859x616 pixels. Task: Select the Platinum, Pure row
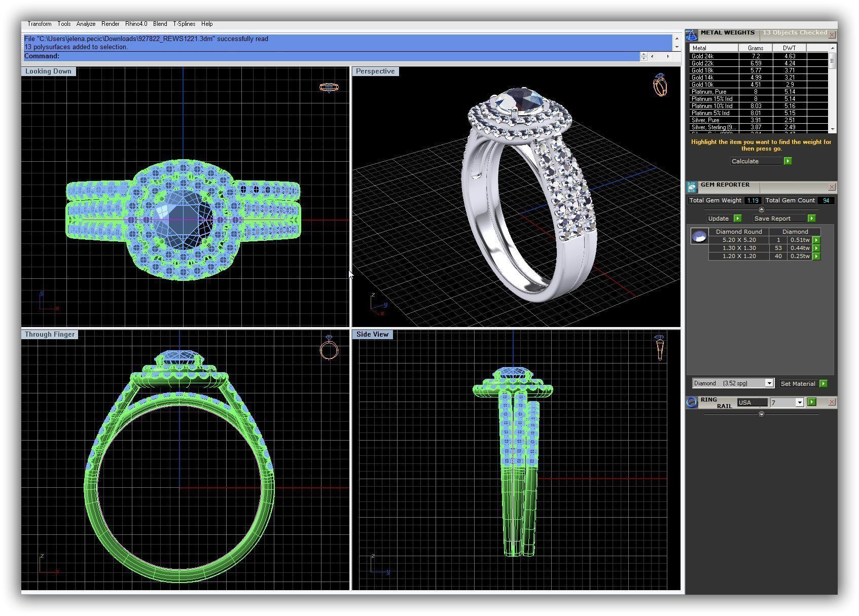(759, 92)
